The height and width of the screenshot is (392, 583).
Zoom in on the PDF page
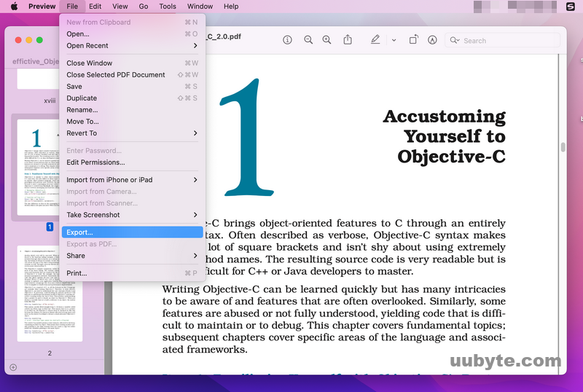[x=326, y=40]
